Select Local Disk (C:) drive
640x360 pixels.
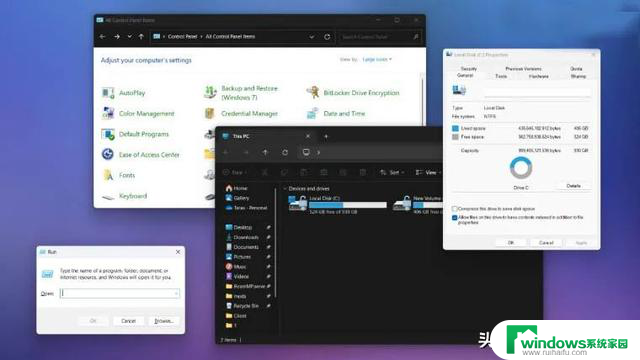coord(337,204)
